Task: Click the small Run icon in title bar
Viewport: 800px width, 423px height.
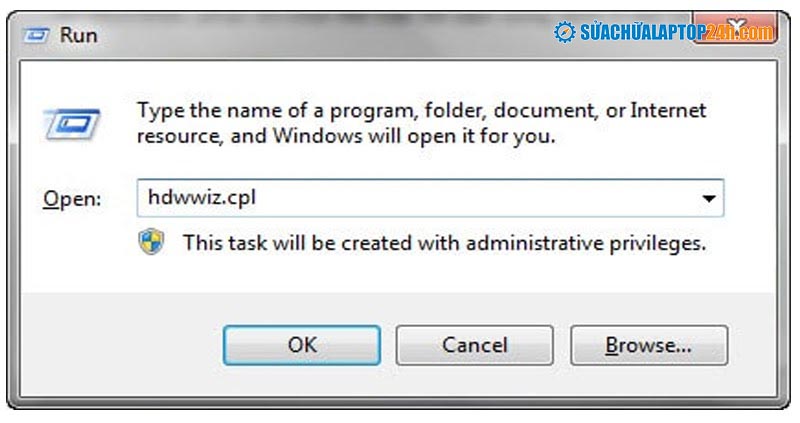Action: tap(37, 35)
